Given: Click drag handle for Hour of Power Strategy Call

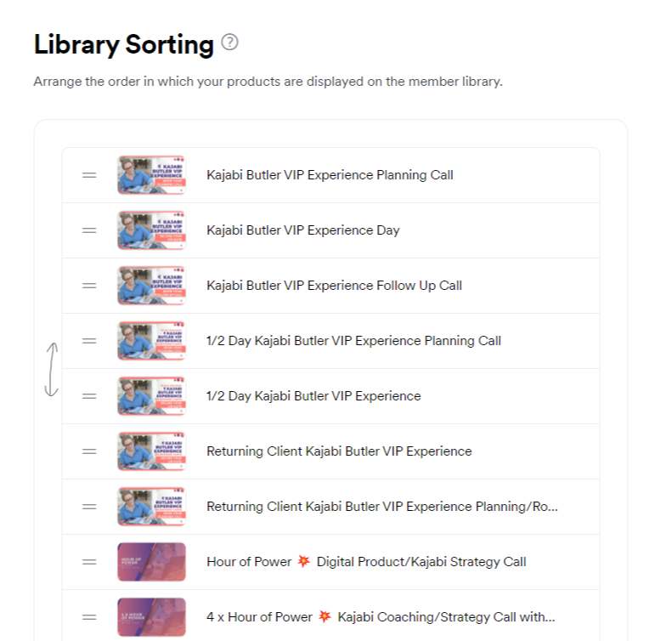Looking at the screenshot, I should point(89,562).
